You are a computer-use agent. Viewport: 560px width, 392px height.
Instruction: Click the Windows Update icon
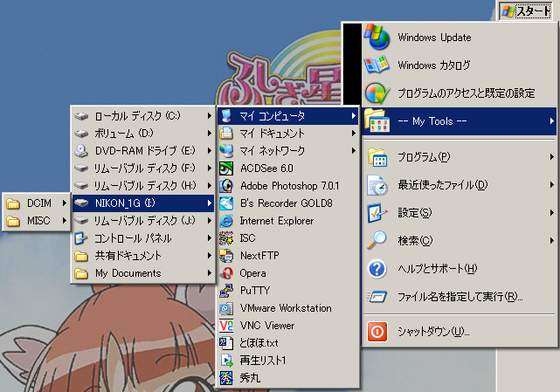[376, 38]
